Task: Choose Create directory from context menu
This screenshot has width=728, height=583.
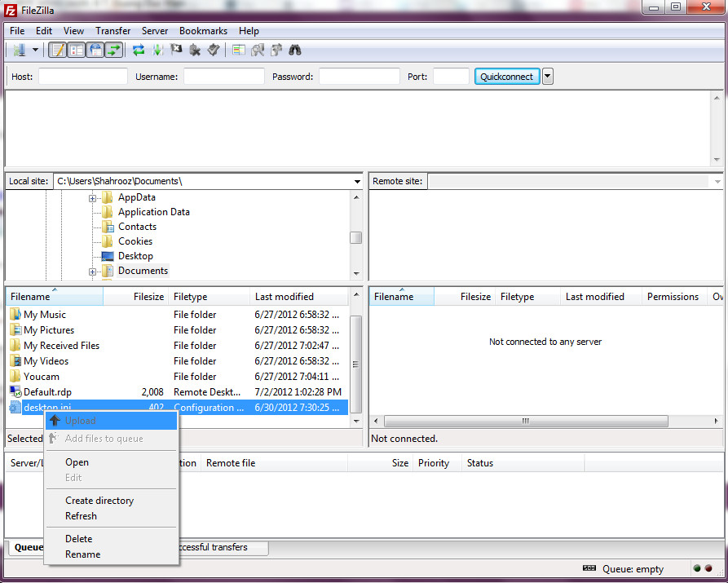Action: 112,501
